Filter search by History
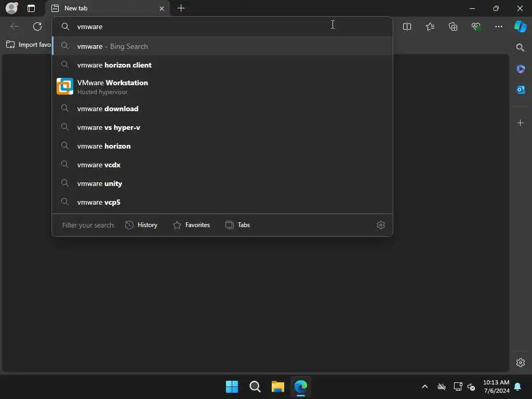532x399 pixels. click(x=141, y=225)
